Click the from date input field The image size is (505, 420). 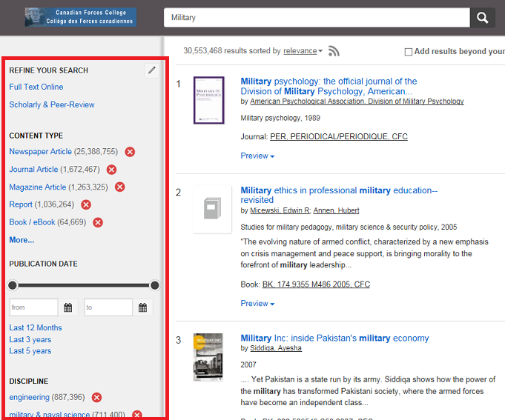pyautogui.click(x=34, y=307)
